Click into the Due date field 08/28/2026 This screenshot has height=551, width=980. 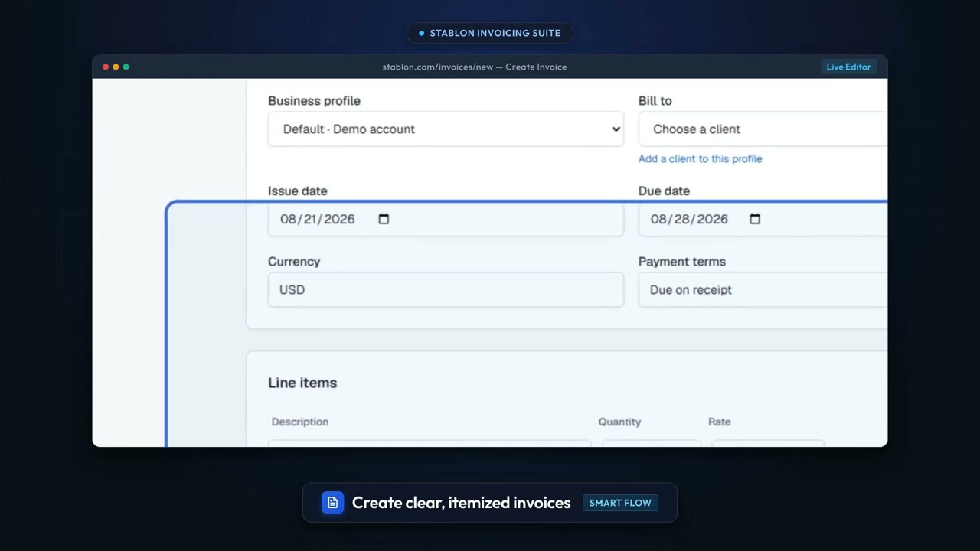pyautogui.click(x=763, y=219)
